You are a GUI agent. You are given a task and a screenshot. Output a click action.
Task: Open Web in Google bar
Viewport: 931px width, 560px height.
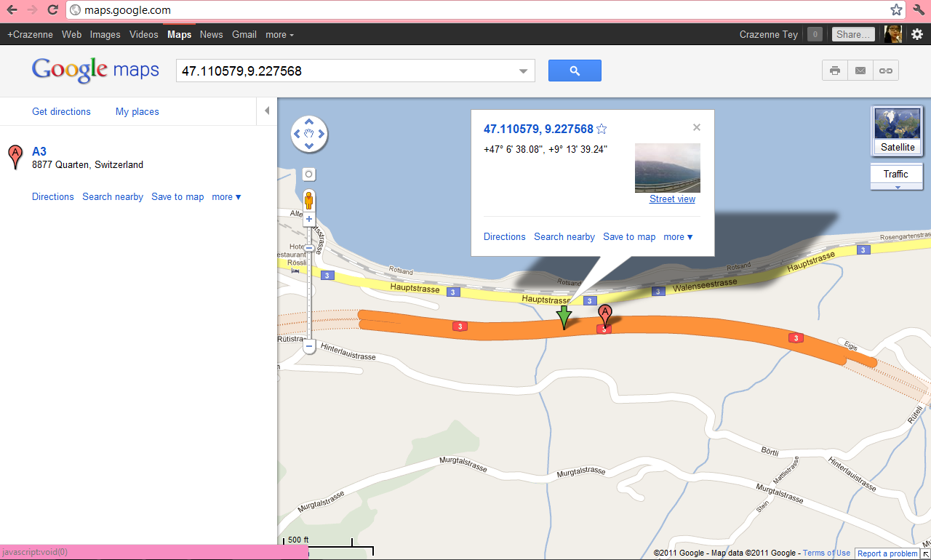coord(71,34)
